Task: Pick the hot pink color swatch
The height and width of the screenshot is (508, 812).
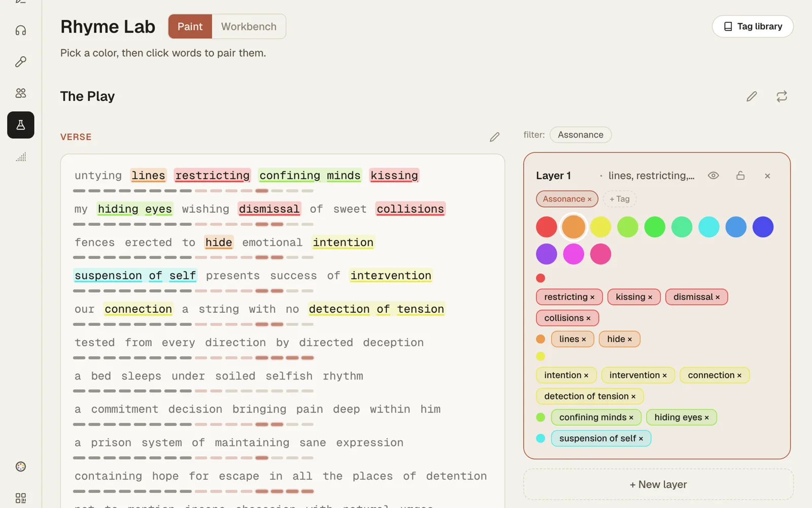Action: click(x=600, y=254)
